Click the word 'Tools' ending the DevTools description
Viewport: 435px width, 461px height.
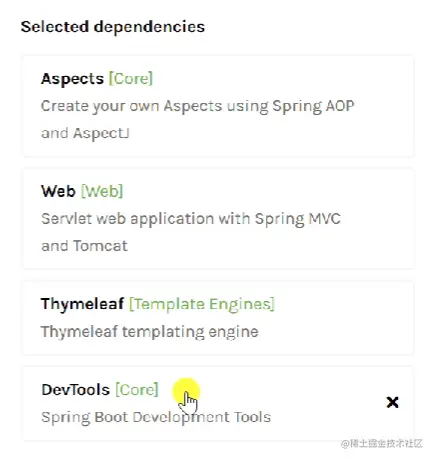click(x=252, y=417)
